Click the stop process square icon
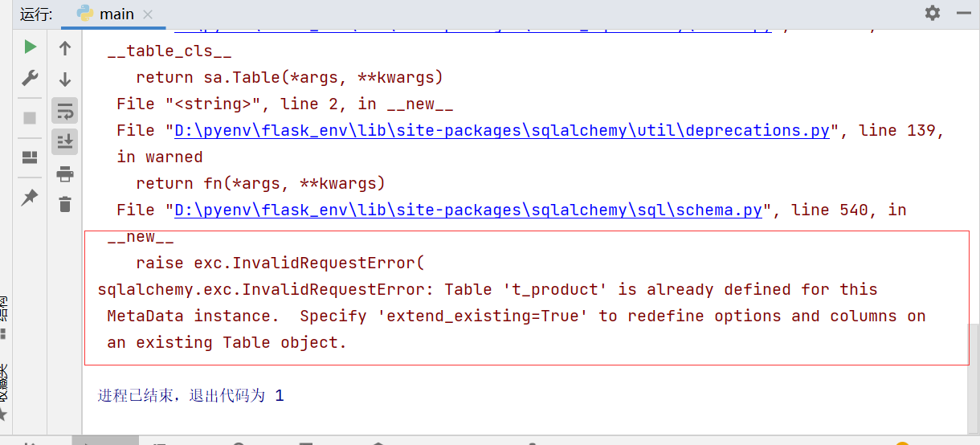The width and height of the screenshot is (980, 445). (x=30, y=118)
